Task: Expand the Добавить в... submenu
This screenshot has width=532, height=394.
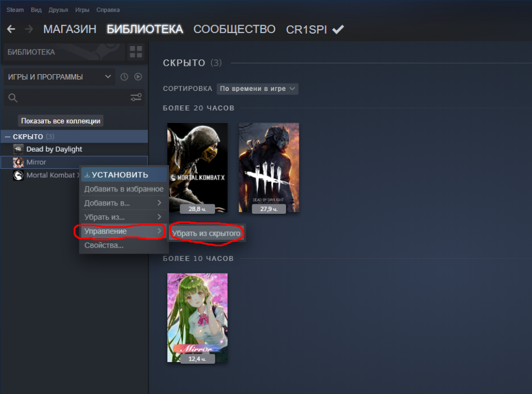Action: (124, 203)
